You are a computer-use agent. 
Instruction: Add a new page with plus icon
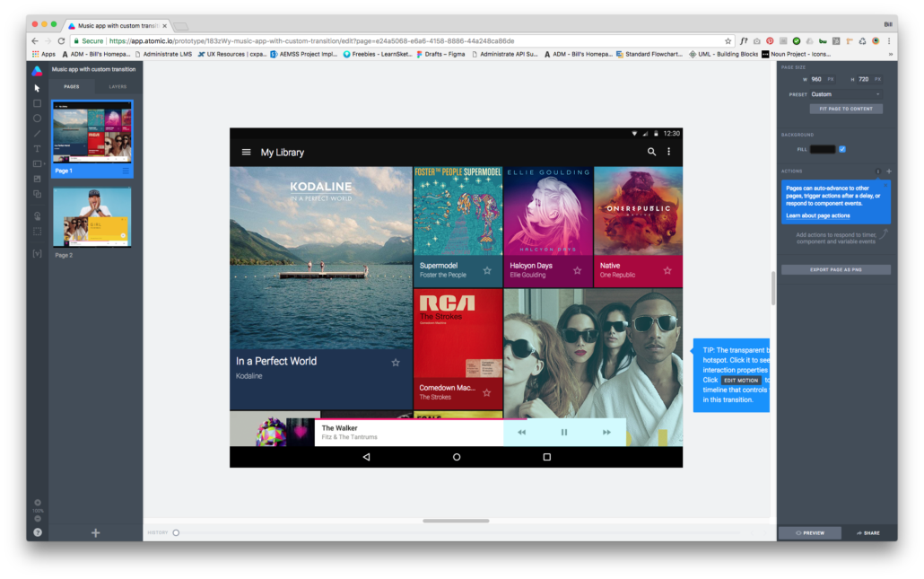click(95, 533)
